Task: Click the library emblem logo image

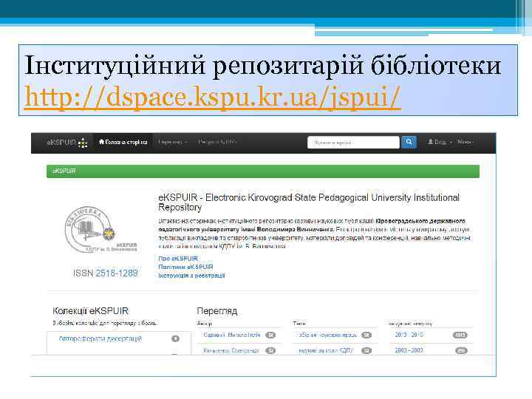Action: (101, 230)
